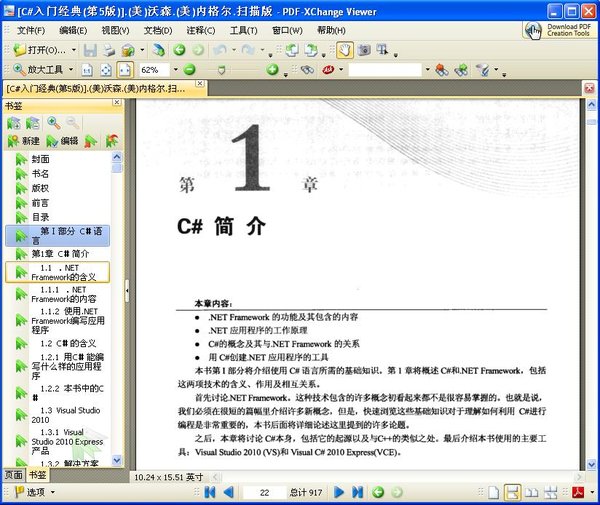
Task: Click the rotate clockwise icon
Action: [311, 50]
